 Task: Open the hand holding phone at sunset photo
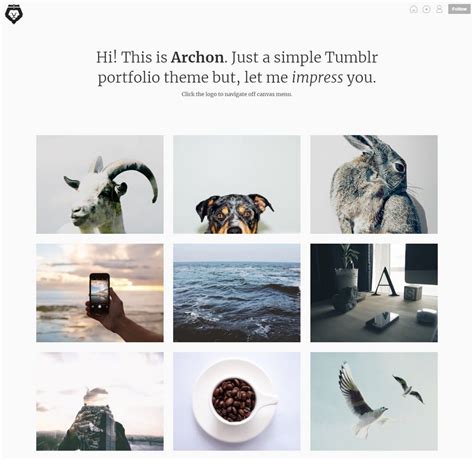click(100, 293)
